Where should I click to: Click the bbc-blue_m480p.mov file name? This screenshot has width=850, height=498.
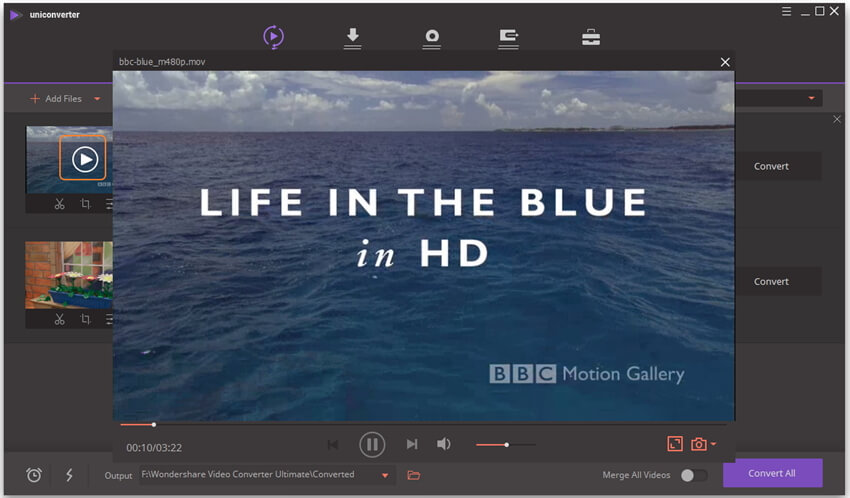(162, 62)
